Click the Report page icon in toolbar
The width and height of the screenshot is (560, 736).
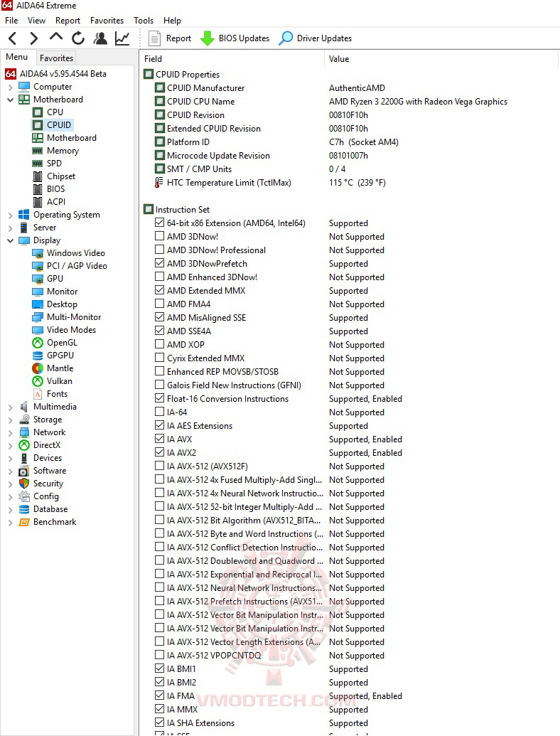pos(154,38)
